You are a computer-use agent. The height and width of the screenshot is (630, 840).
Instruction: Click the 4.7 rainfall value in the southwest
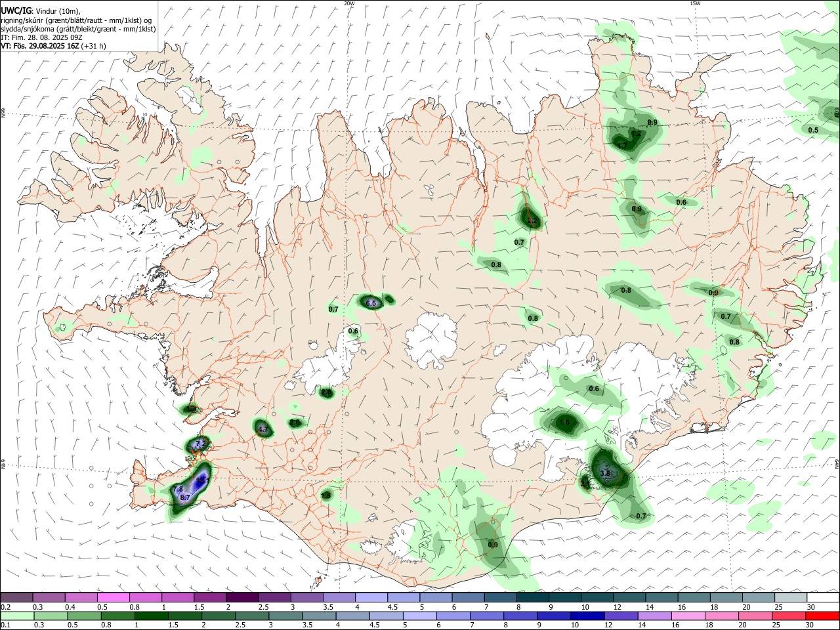tap(263, 430)
